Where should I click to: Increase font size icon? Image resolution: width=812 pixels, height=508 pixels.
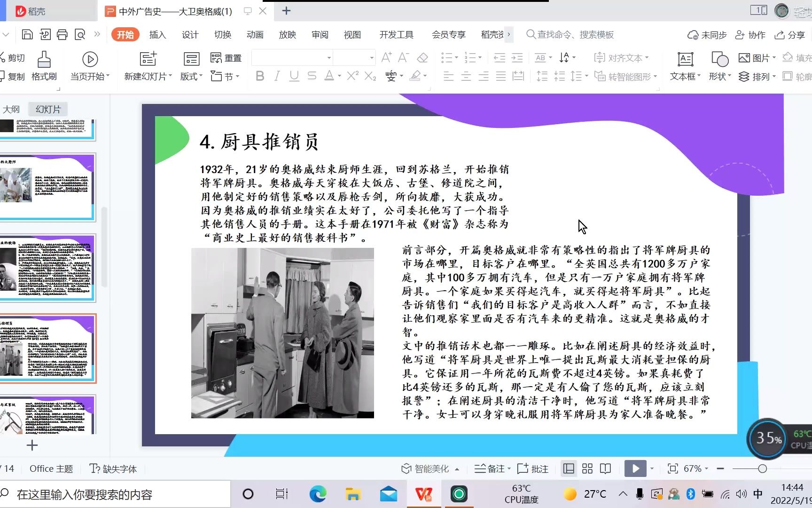386,57
